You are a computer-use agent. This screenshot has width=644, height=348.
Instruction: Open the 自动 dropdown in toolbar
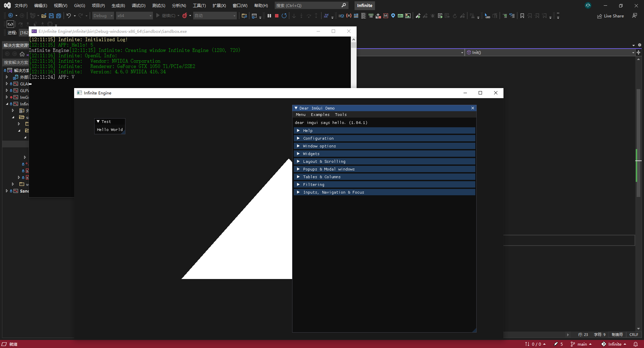(x=215, y=16)
